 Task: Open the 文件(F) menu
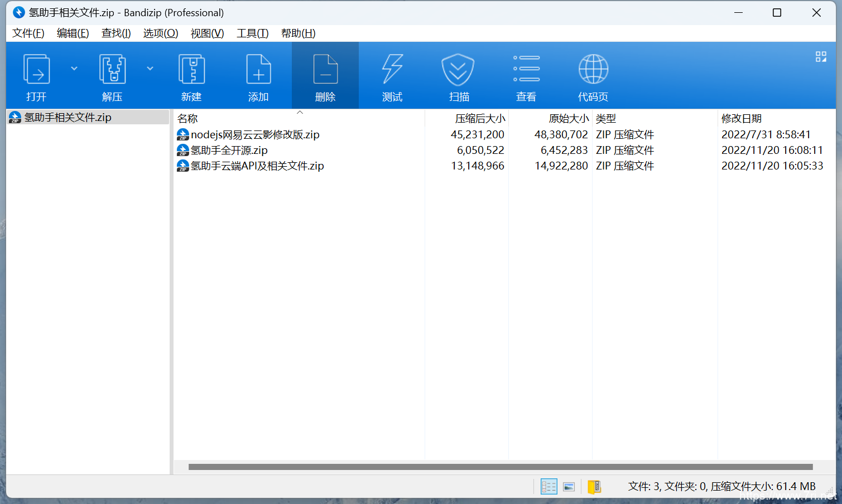(x=28, y=33)
